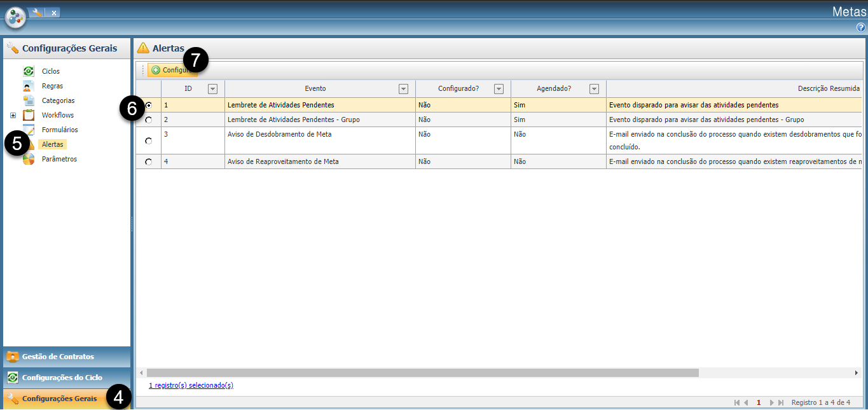Select the radio button for row 2
The width and height of the screenshot is (868, 410).
coord(148,120)
